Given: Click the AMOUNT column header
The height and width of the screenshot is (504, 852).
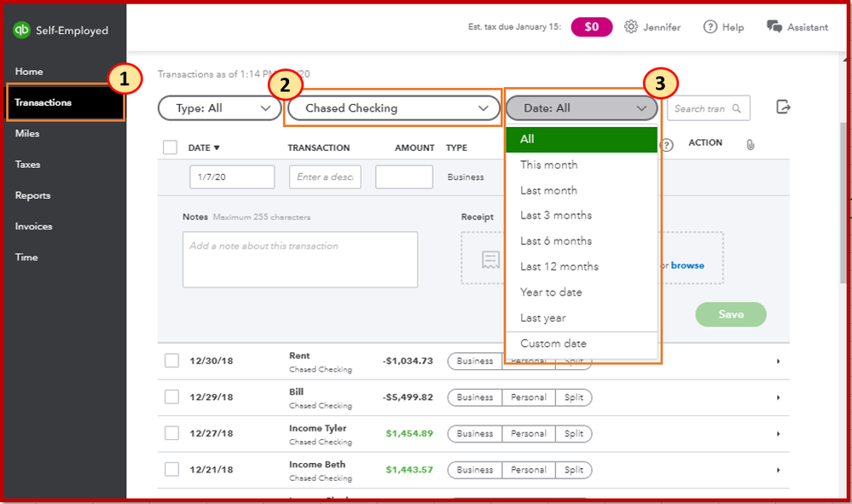Looking at the screenshot, I should (414, 148).
